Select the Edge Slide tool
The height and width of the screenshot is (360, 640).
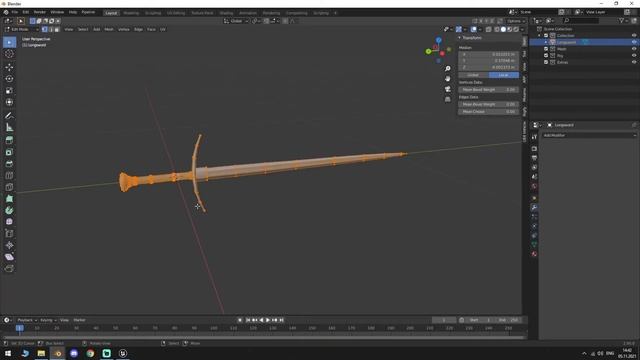9,233
